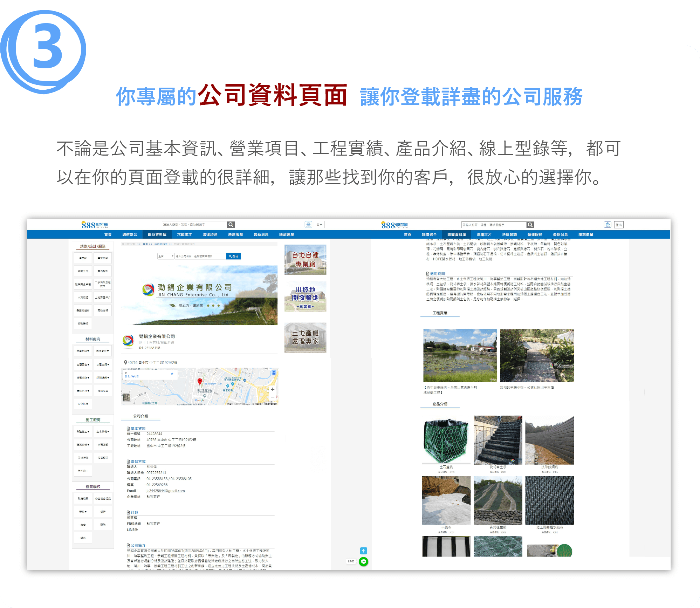Open the 各式植生網 product image

coord(498,500)
